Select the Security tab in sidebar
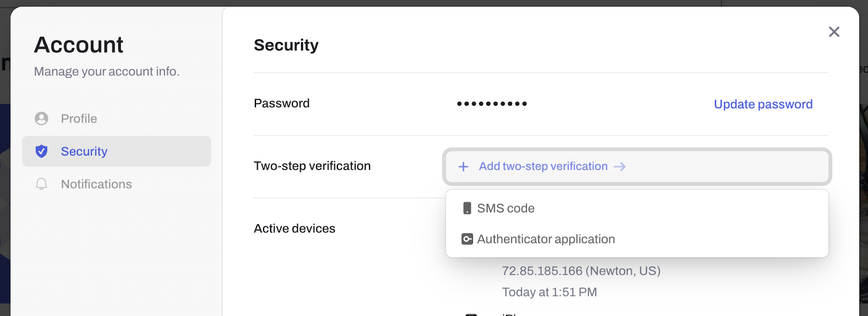Image resolution: width=868 pixels, height=316 pixels. 117,151
